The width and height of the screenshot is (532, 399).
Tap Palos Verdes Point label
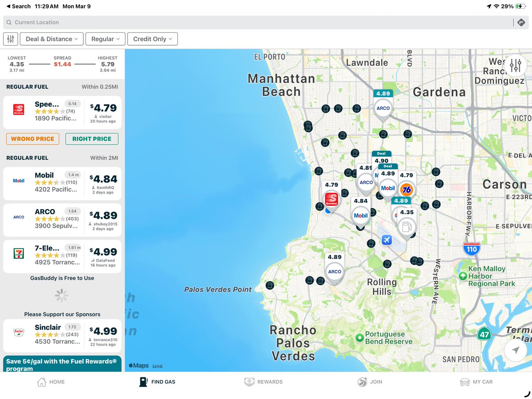(218, 289)
